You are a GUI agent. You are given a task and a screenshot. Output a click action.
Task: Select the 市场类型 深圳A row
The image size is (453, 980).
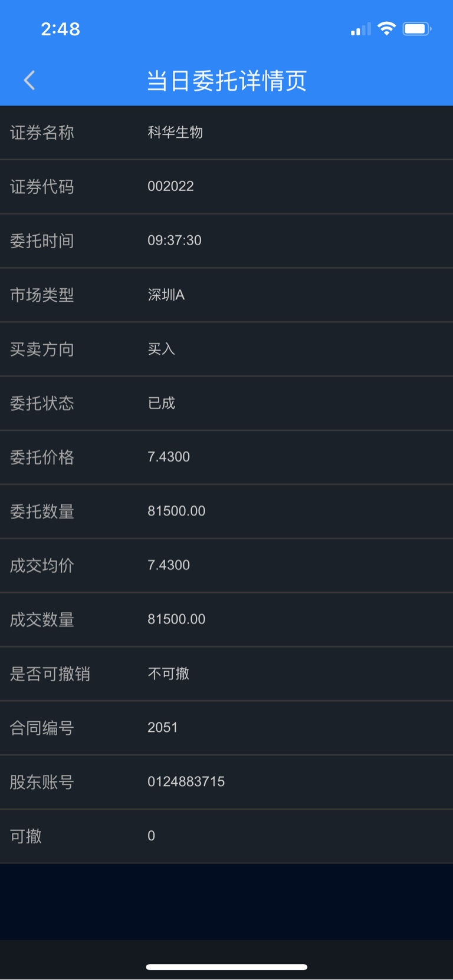[226, 295]
